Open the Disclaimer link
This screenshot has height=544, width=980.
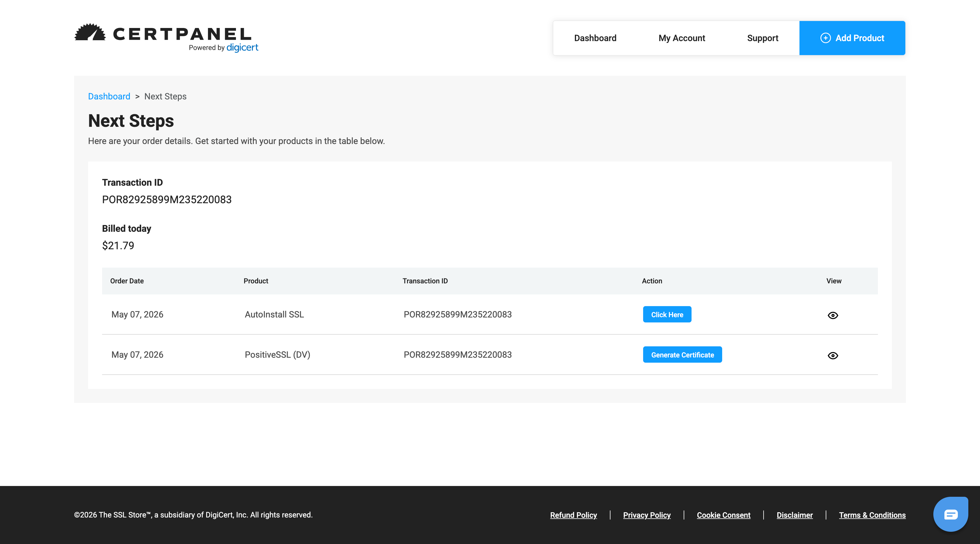pyautogui.click(x=794, y=515)
